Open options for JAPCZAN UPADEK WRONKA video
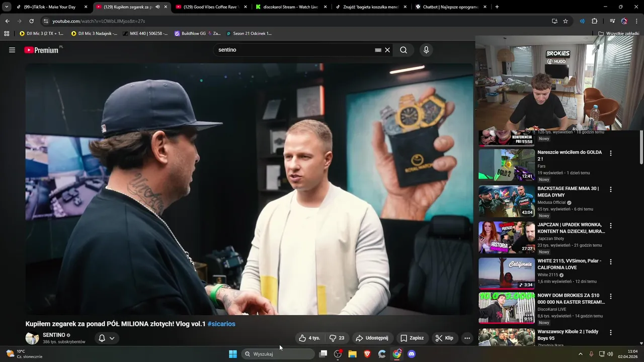 point(611,225)
